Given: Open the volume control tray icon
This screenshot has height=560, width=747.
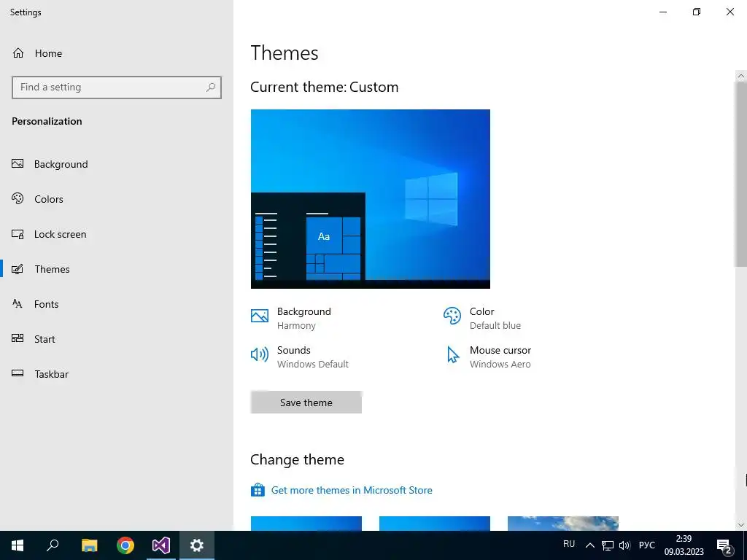Looking at the screenshot, I should point(624,545).
